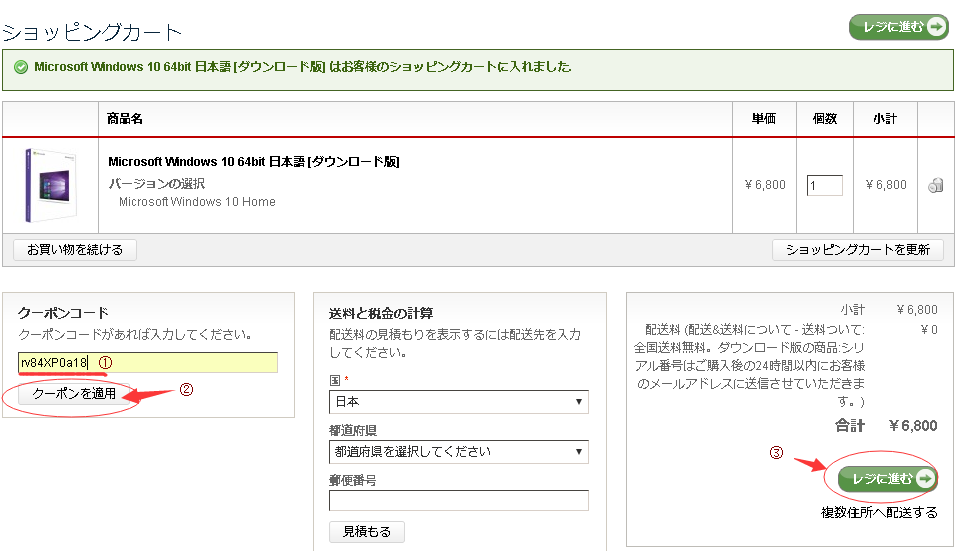Open the 都道府県 prefecture dropdown
This screenshot has width=956, height=551.
coord(458,452)
